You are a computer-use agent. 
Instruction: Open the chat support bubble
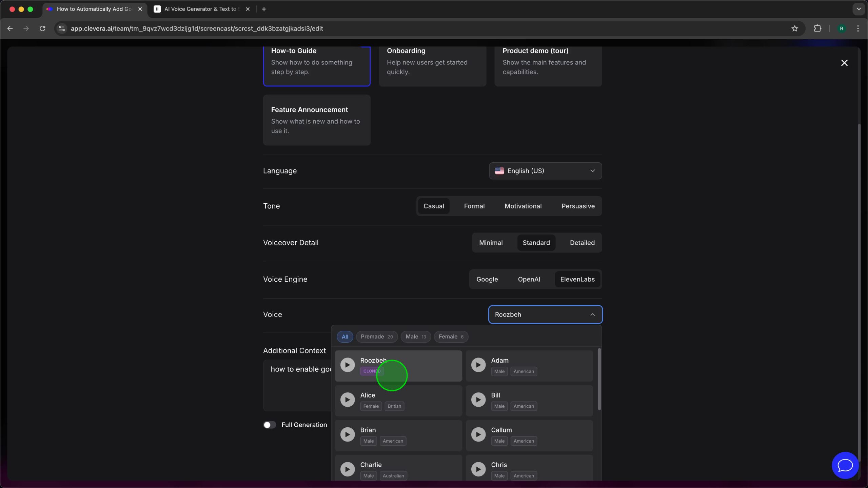[845, 465]
